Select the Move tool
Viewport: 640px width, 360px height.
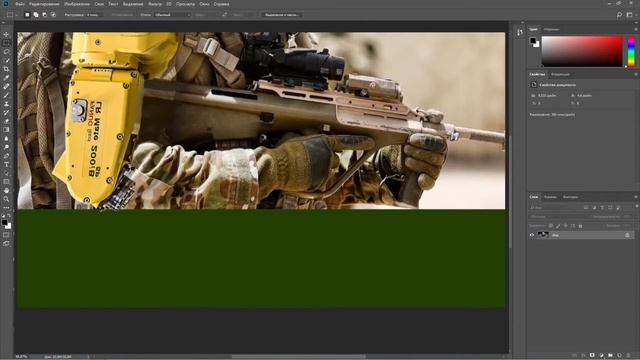click(6, 35)
